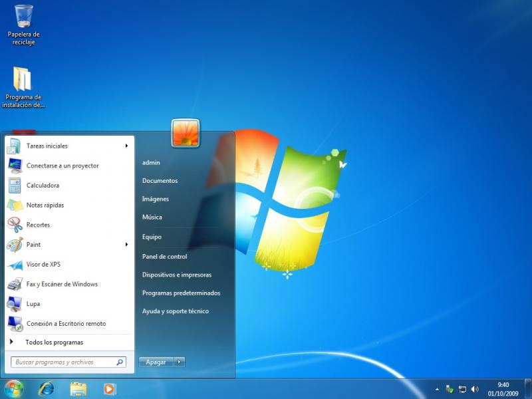Viewport: 532px width, 399px height.
Task: Click the user account flower picture
Action: (186, 133)
